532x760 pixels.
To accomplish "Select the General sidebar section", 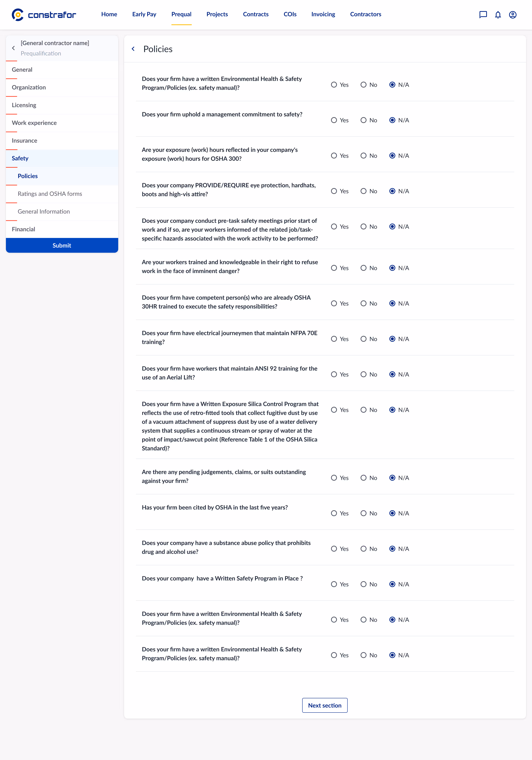I will 62,69.
